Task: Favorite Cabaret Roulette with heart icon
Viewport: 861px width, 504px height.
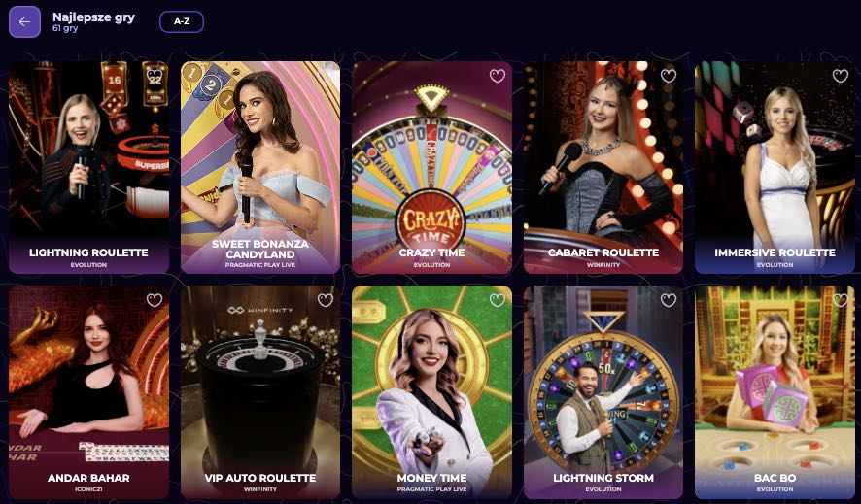Action: point(669,76)
